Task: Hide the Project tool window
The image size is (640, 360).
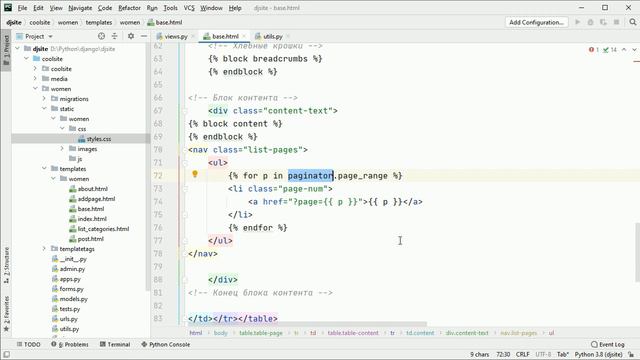Action: pos(144,36)
